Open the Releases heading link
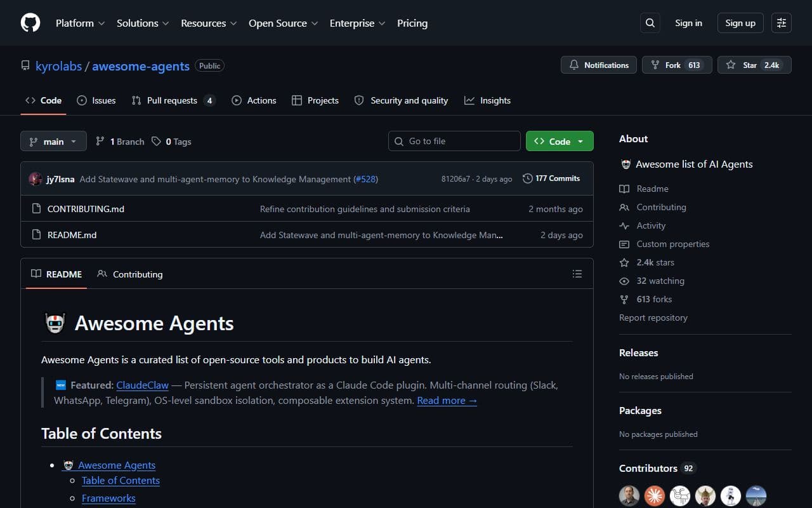 638,352
